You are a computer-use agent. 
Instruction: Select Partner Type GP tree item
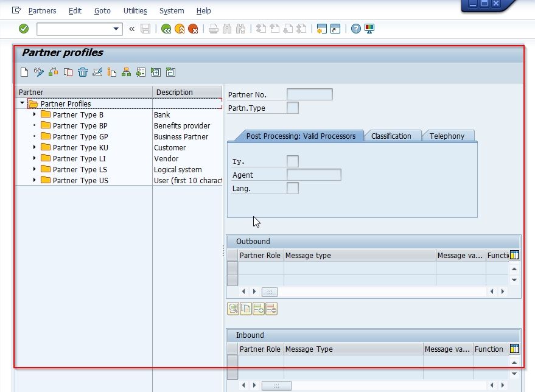point(80,136)
